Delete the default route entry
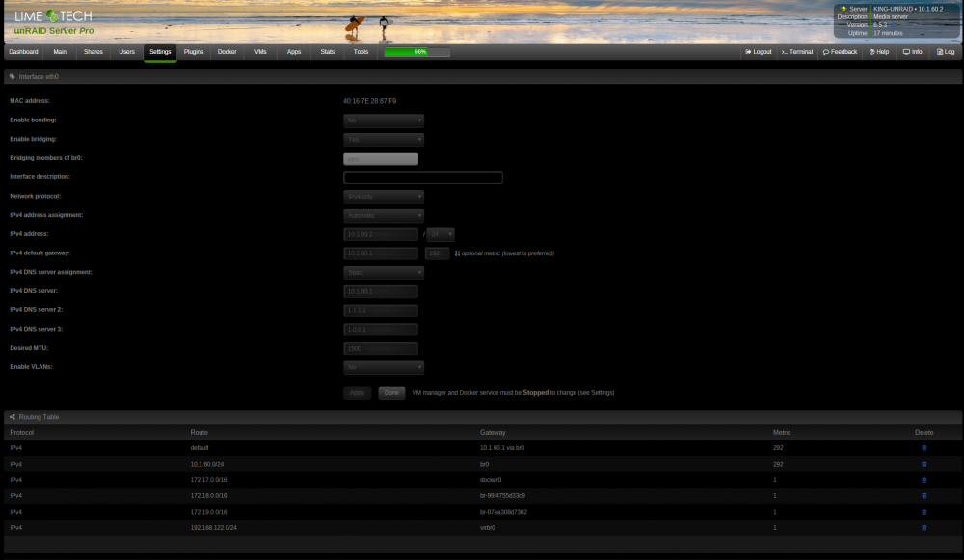This screenshot has width=964, height=560. coord(924,448)
